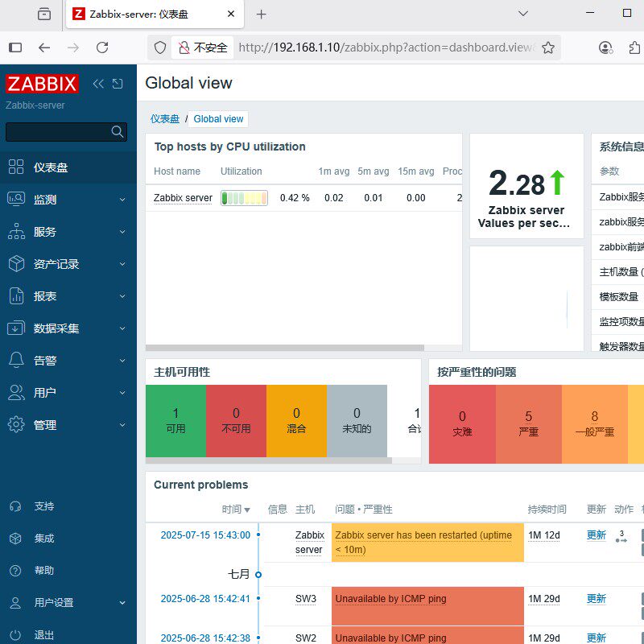Click SW2 host in problems list
This screenshot has width=644, height=644.
[306, 638]
